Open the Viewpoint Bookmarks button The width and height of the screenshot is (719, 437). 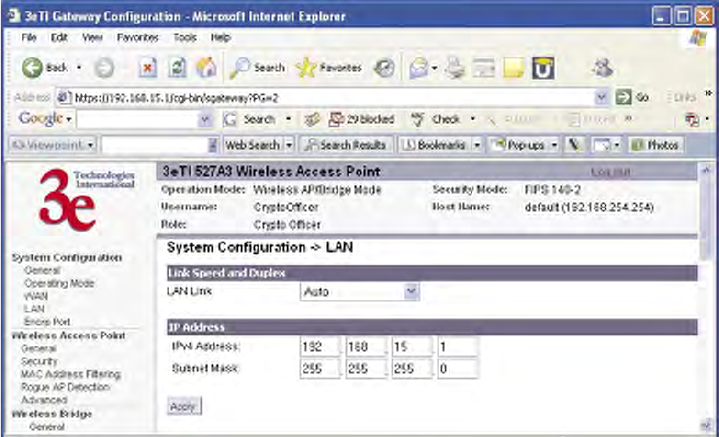point(435,145)
